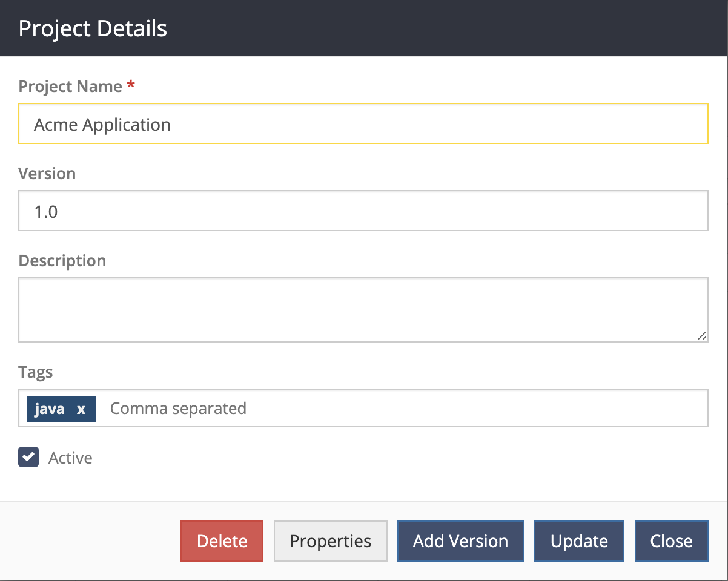Toggle Active off via its label
This screenshot has width=728, height=581.
tap(70, 458)
